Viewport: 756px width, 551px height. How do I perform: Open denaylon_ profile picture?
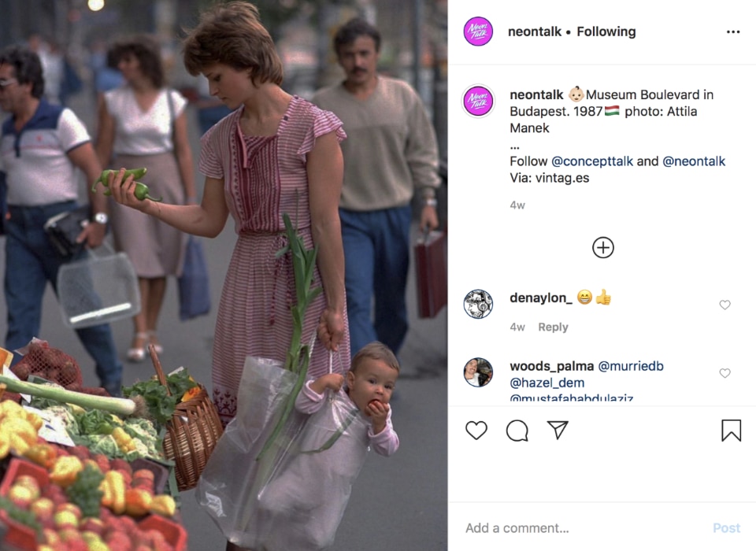tap(478, 304)
